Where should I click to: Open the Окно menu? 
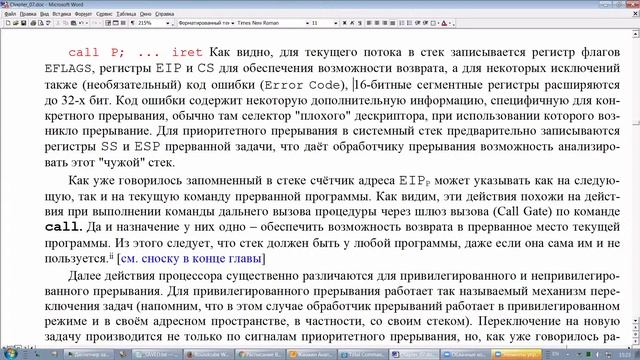click(145, 14)
